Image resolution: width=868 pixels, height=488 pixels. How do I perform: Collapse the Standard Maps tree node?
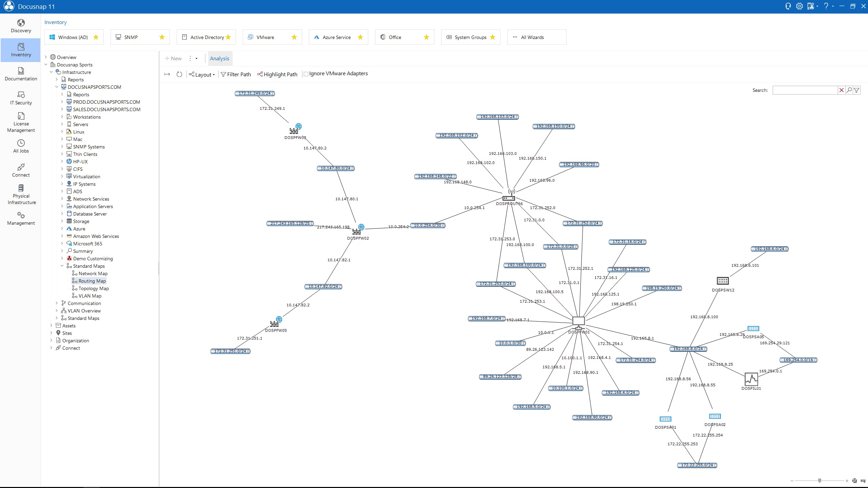coord(62,266)
